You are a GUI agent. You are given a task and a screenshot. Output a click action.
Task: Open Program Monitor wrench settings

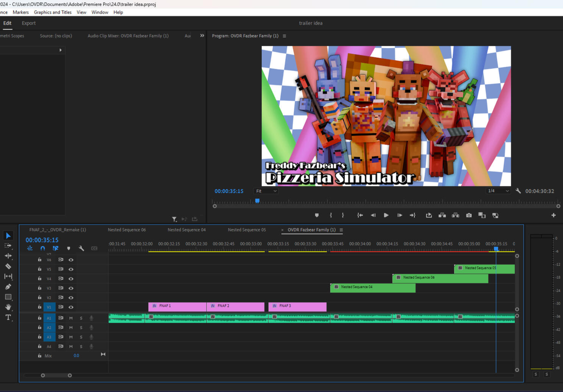pos(518,191)
